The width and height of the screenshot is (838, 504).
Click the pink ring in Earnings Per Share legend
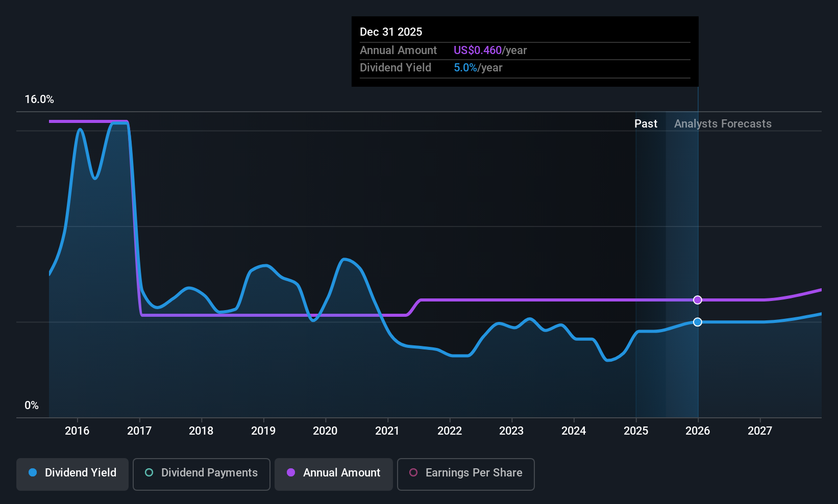413,472
